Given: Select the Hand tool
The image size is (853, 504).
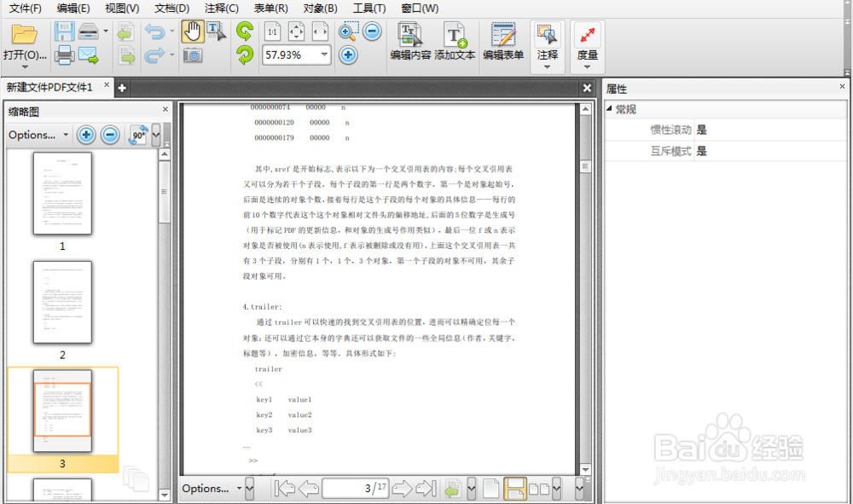Looking at the screenshot, I should 193,32.
